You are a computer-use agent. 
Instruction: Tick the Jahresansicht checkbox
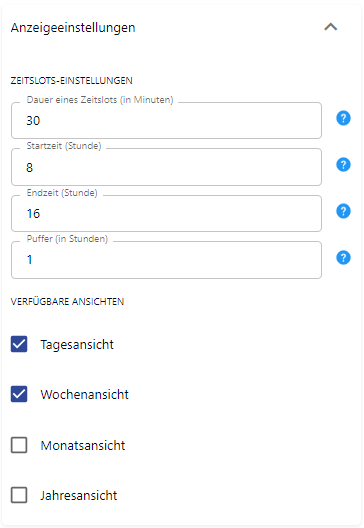click(19, 495)
